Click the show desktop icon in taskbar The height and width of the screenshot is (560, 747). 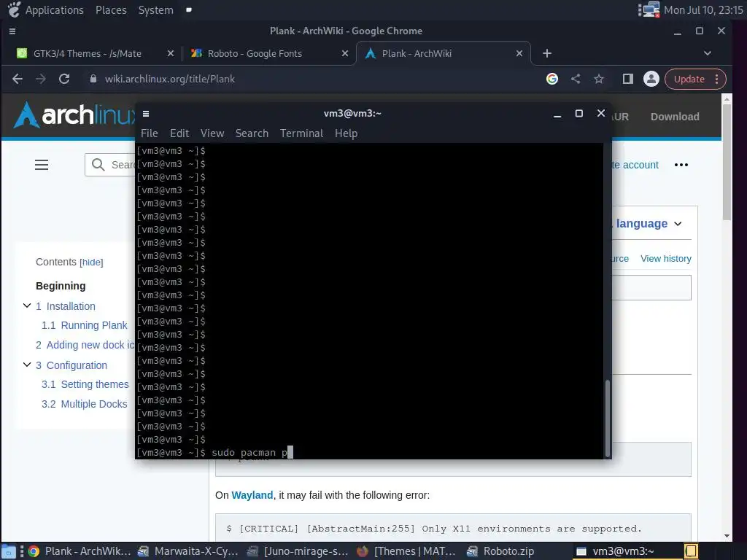coord(9,551)
